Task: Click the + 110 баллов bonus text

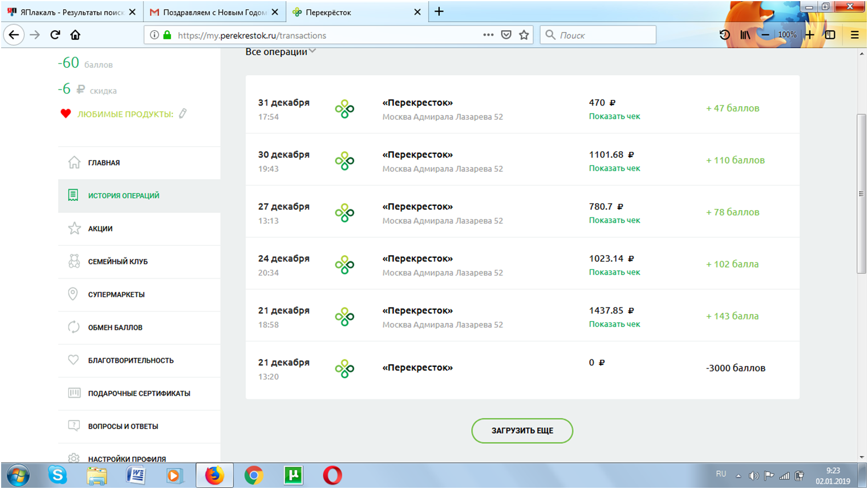Action: [736, 160]
